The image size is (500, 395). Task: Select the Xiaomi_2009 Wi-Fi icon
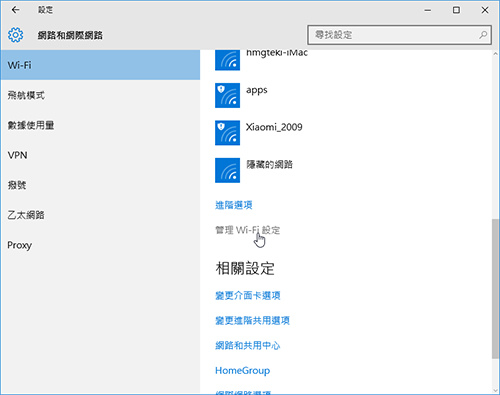pyautogui.click(x=227, y=133)
